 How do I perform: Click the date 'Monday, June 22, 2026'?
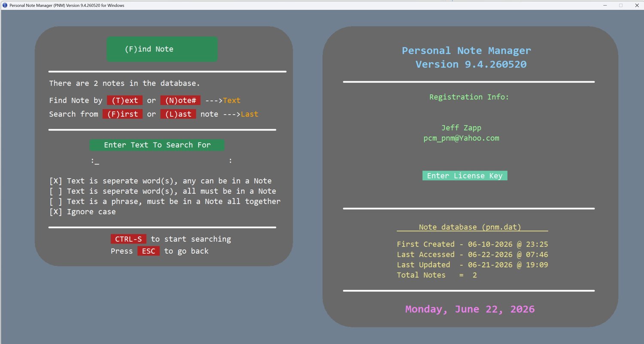click(x=470, y=309)
